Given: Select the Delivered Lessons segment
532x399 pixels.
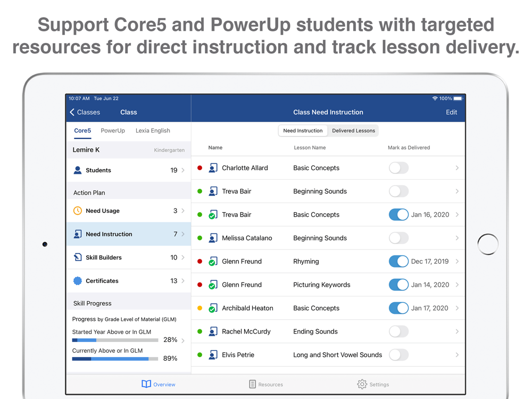Looking at the screenshot, I should tap(354, 131).
